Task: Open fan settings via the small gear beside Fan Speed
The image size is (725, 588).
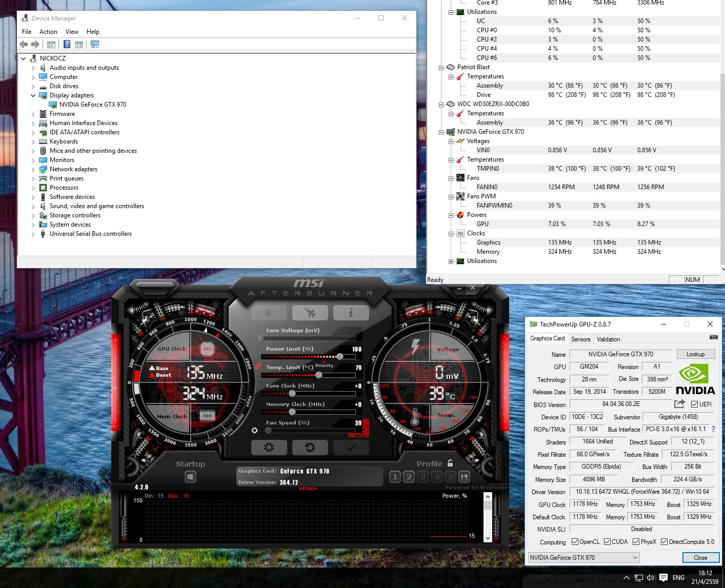Action: pyautogui.click(x=255, y=431)
